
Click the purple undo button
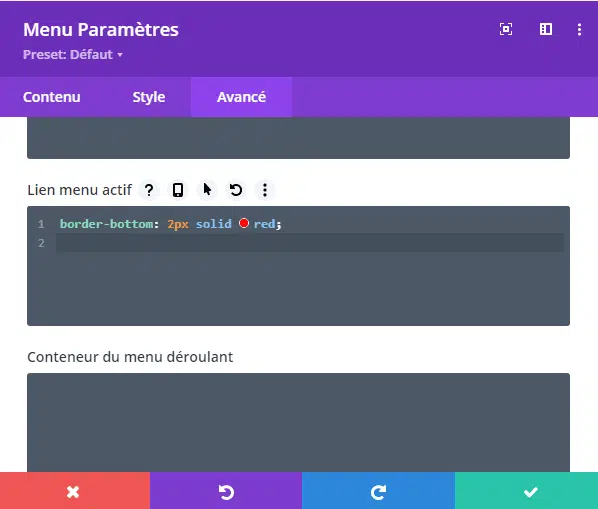226,491
